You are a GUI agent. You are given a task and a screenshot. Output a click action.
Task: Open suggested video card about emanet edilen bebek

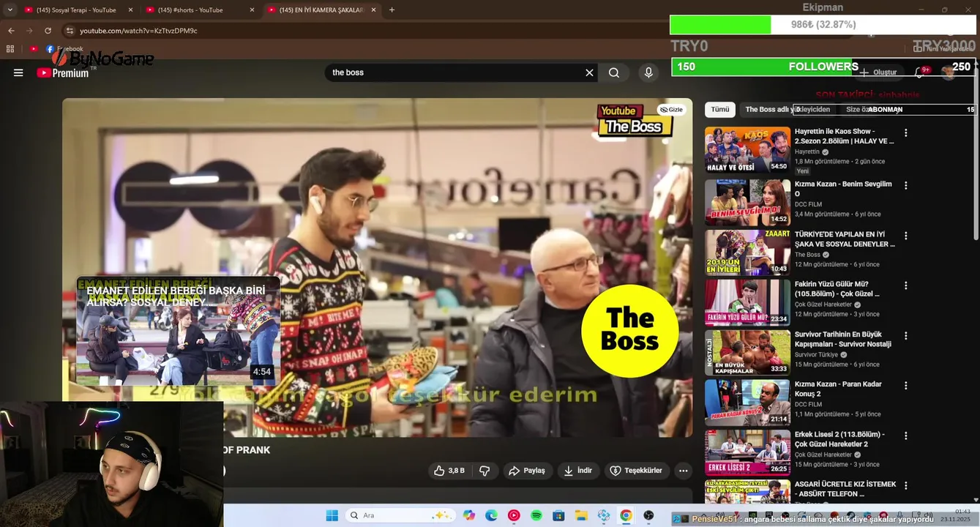click(x=178, y=331)
